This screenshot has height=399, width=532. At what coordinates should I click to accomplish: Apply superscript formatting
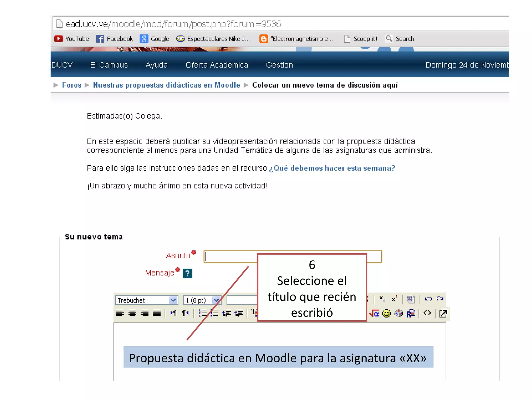point(395,299)
